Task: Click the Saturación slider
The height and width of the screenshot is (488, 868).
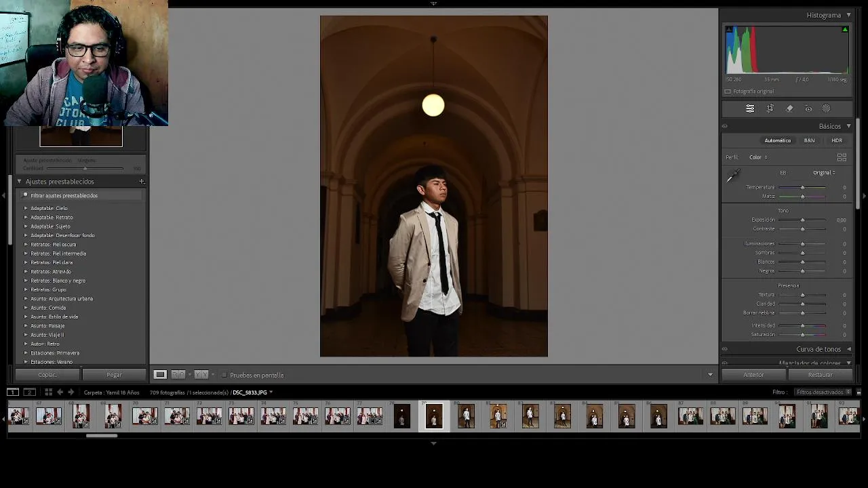Action: pos(802,334)
